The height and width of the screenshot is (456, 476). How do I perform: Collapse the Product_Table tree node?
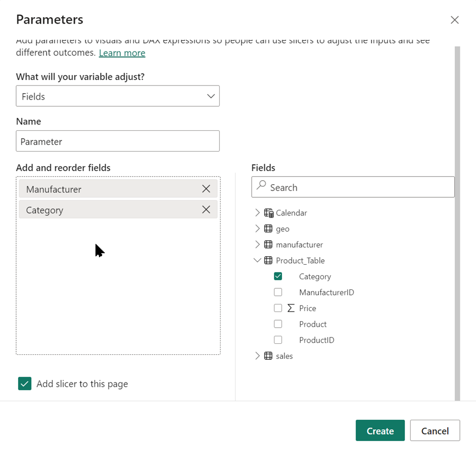coord(257,261)
